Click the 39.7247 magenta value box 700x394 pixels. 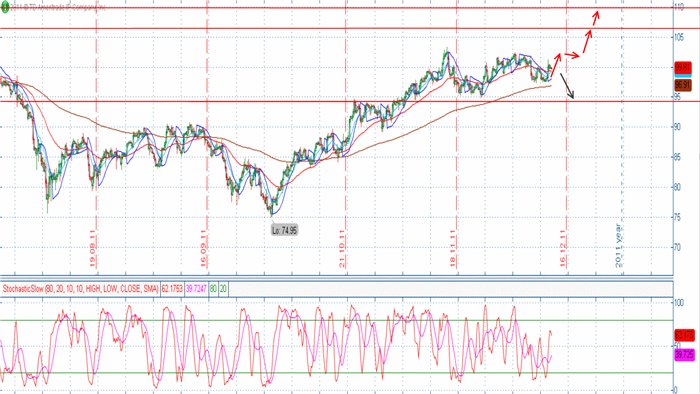[x=196, y=289]
